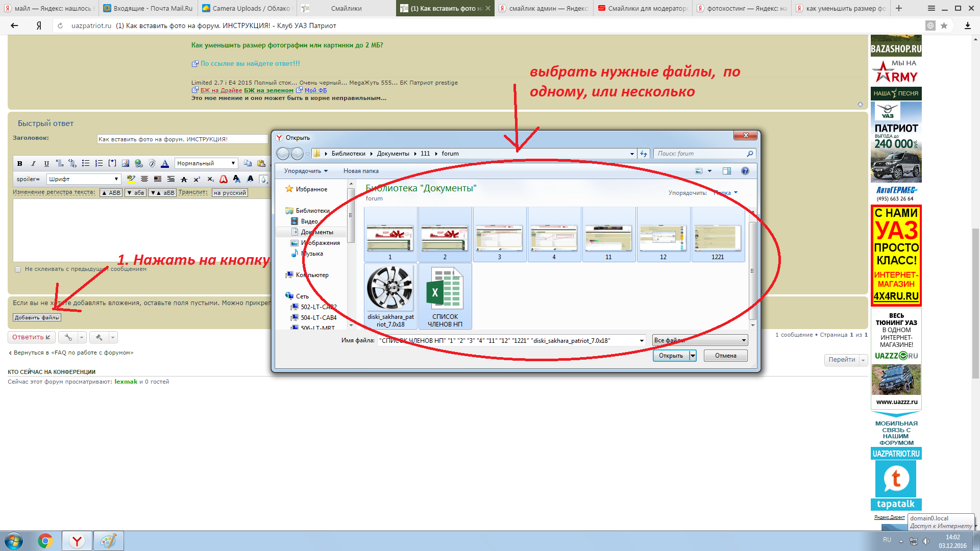Toggle bold formatting in the editor
This screenshot has width=980, height=551.
(x=19, y=164)
